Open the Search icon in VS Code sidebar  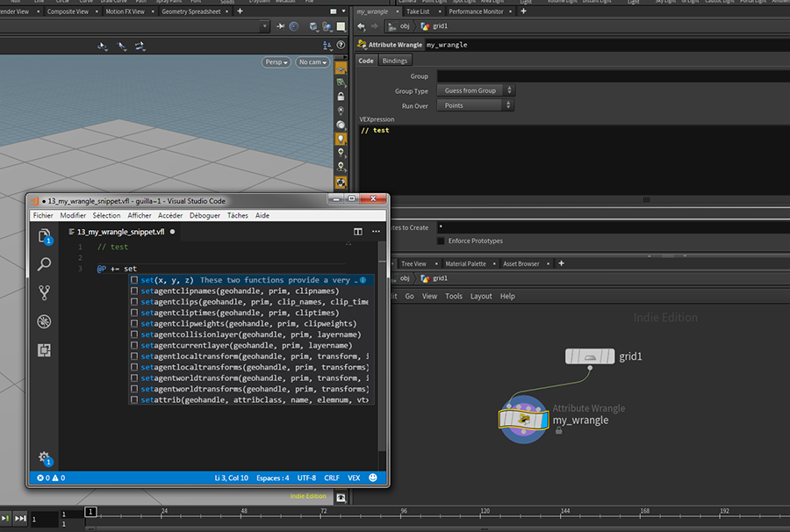point(45,264)
